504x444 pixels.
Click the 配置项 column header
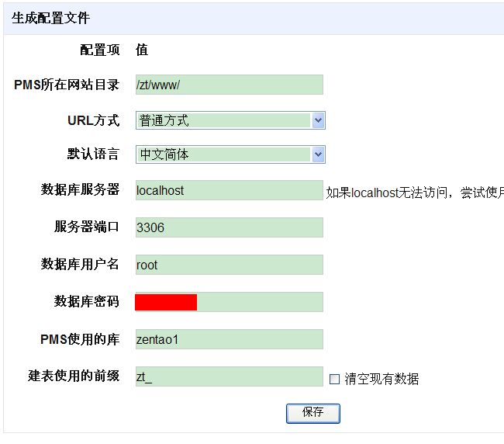click(x=100, y=50)
